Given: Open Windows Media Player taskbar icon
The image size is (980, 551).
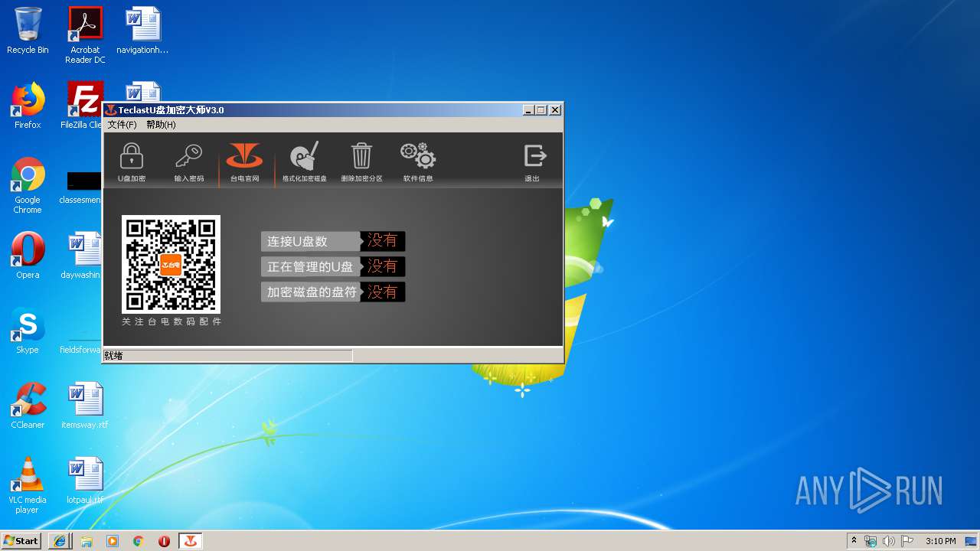Looking at the screenshot, I should [x=113, y=541].
